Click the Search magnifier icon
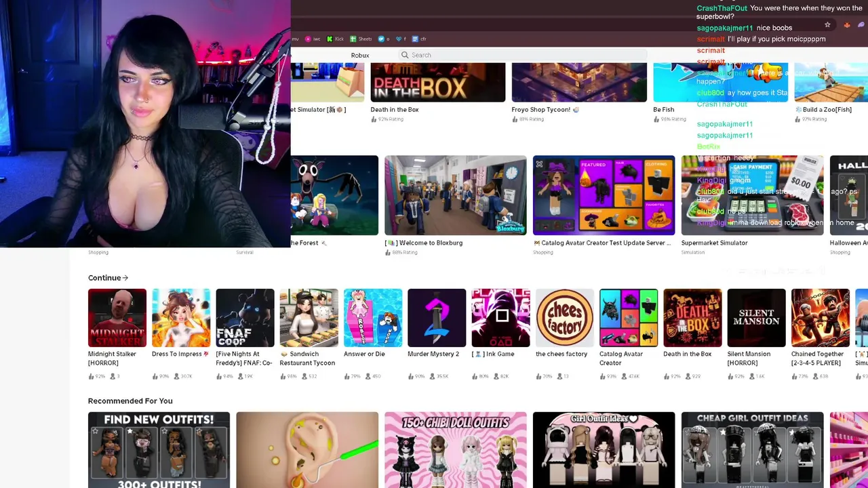868x488 pixels. pos(405,55)
